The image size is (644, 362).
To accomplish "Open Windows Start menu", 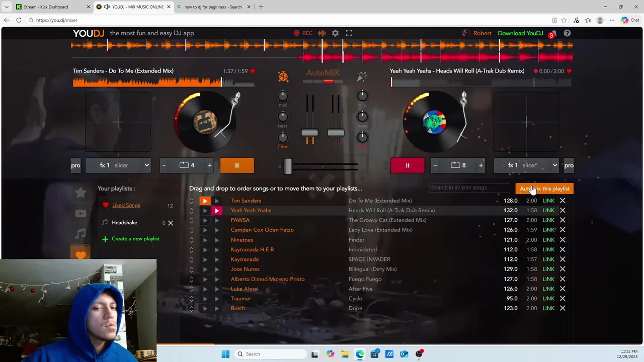I will click(225, 354).
